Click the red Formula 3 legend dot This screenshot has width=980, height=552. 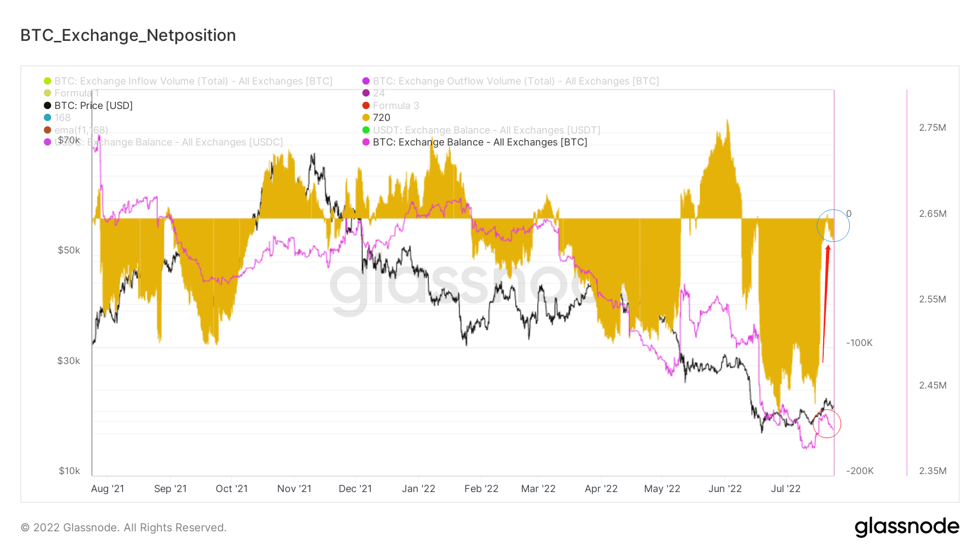click(x=366, y=106)
